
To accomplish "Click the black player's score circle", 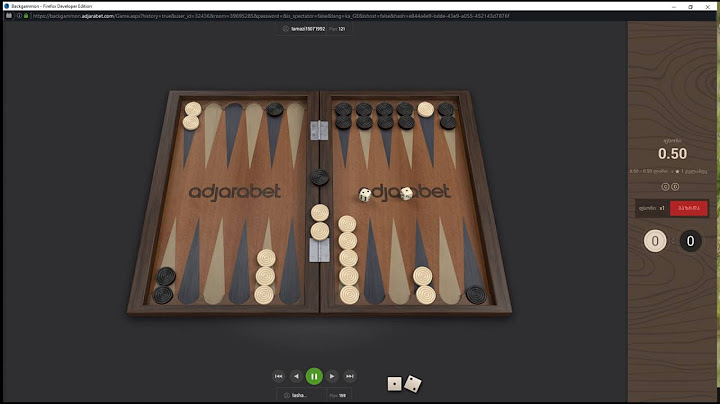I will click(x=690, y=241).
